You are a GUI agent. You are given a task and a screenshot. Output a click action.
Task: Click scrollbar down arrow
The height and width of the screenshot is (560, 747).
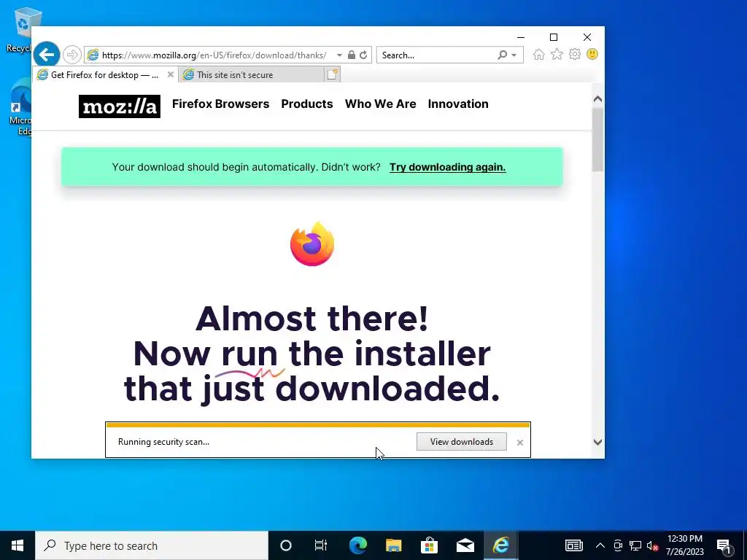pyautogui.click(x=598, y=442)
